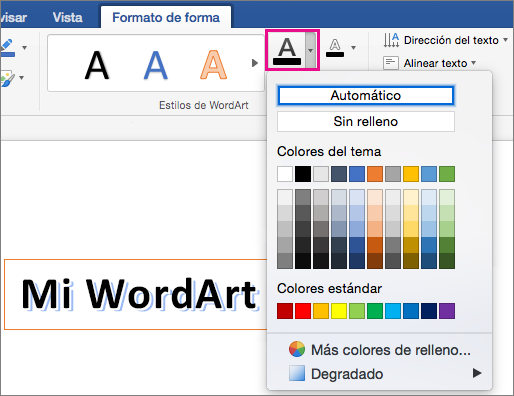This screenshot has height=396, width=514.
Task: Click the Dirección del texto icon
Action: [391, 40]
